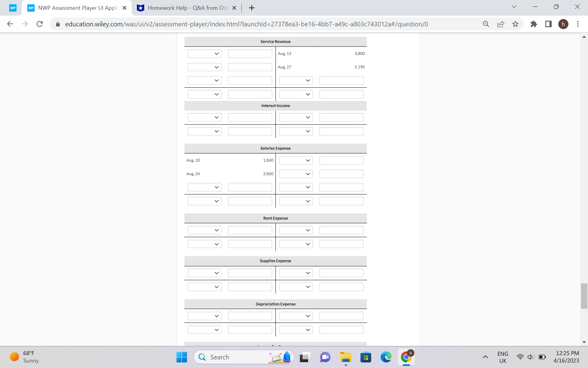Open the first date dropdown under Service Revenue
This screenshot has height=368, width=588.
[204, 53]
